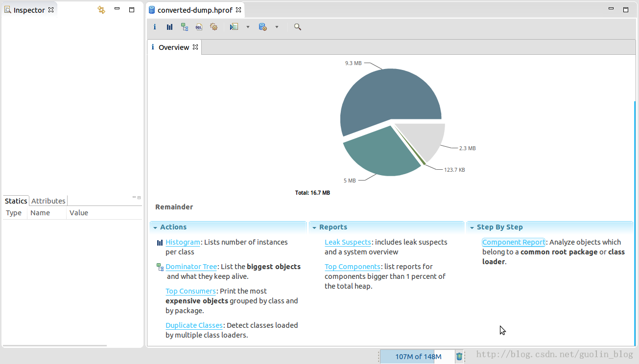Image resolution: width=639 pixels, height=364 pixels.
Task: Click the Run Expert System Test icon
Action: (234, 27)
